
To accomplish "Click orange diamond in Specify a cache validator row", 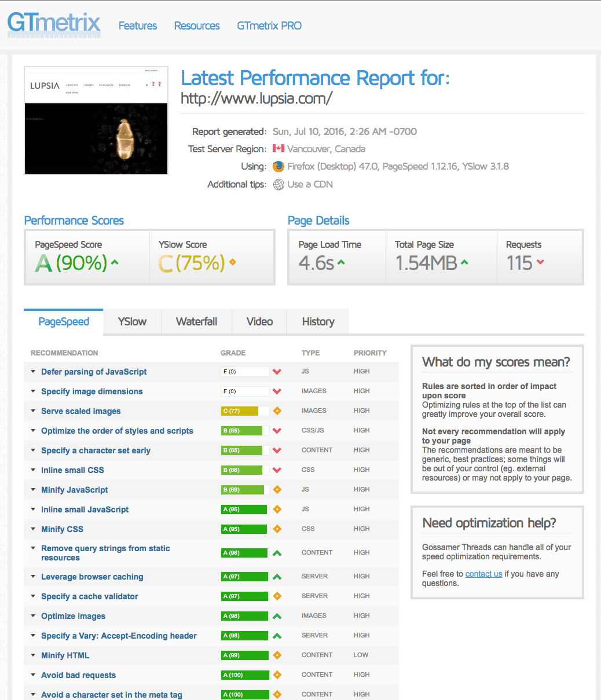I will (277, 596).
